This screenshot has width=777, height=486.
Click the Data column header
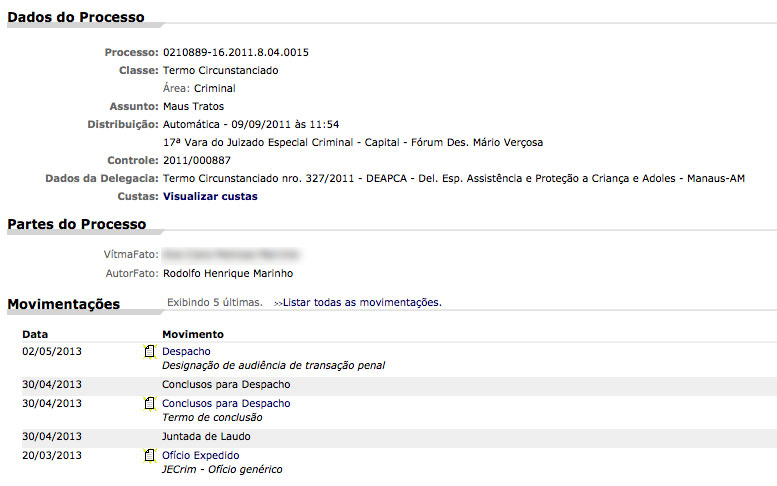(x=35, y=334)
